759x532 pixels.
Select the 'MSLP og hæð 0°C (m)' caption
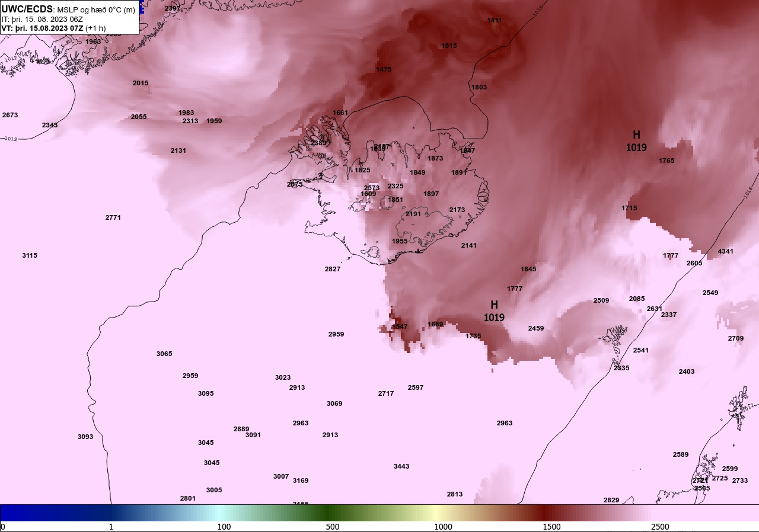95,9
